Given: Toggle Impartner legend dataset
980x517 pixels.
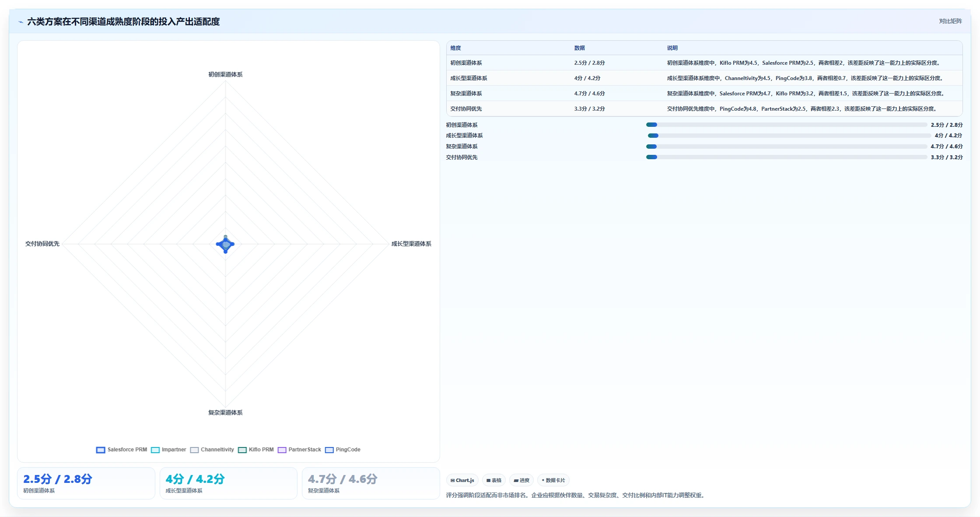Looking at the screenshot, I should pyautogui.click(x=168, y=450).
